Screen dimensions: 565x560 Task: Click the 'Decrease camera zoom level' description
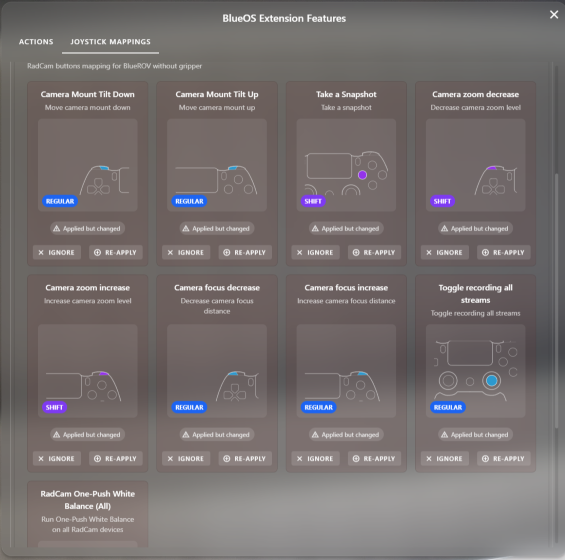coord(476,107)
